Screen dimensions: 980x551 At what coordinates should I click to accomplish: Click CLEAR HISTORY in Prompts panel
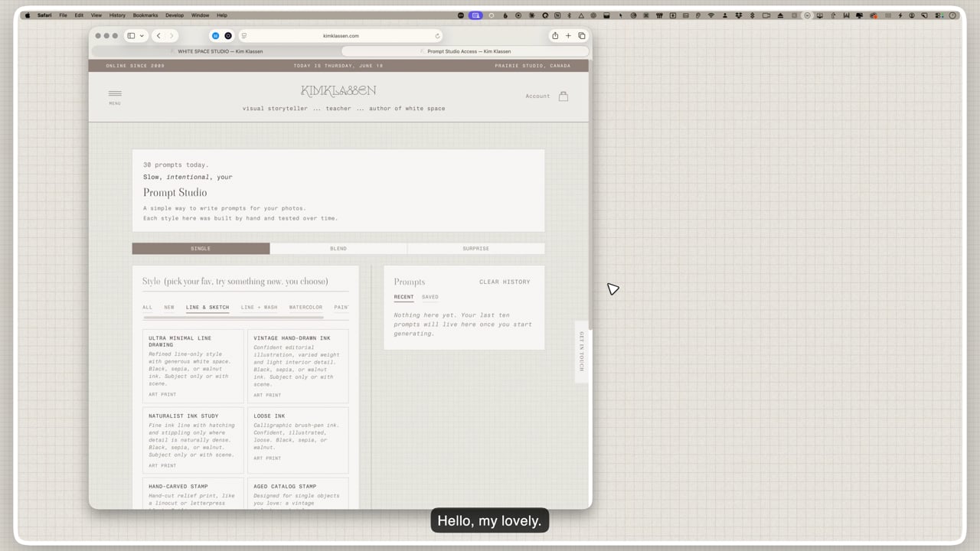pyautogui.click(x=505, y=282)
